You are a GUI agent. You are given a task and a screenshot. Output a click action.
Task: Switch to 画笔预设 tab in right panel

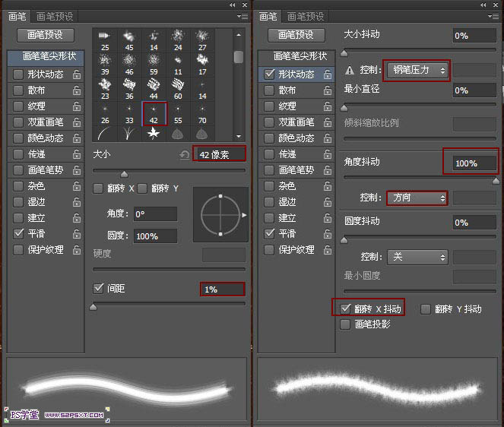(305, 16)
